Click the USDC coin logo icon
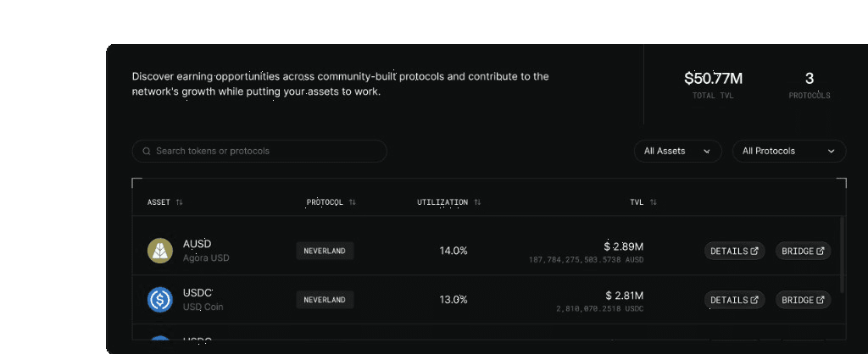Screen dimensions: 868x354 point(160,300)
